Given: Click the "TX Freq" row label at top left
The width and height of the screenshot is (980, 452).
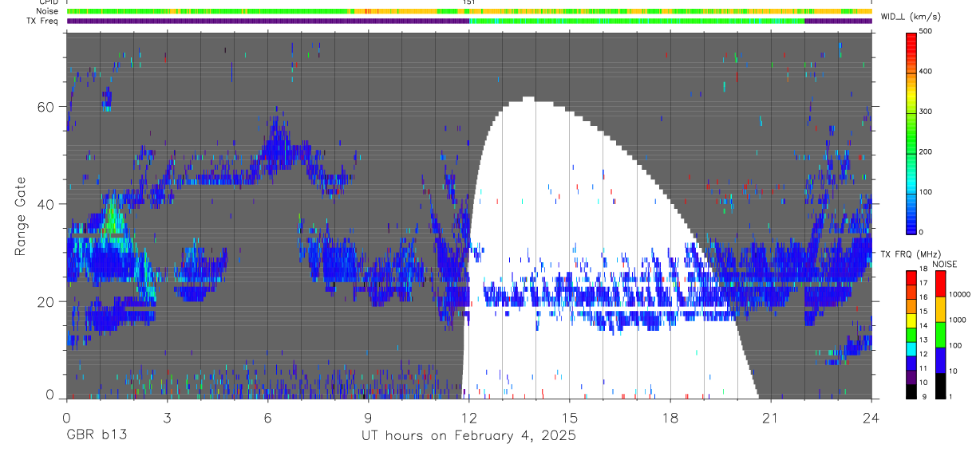Looking at the screenshot, I should point(43,21).
